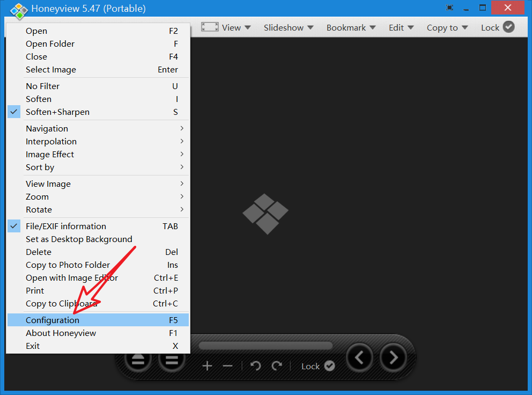Uncheck the Soften+Sharpen option
The width and height of the screenshot is (532, 395).
pos(98,112)
